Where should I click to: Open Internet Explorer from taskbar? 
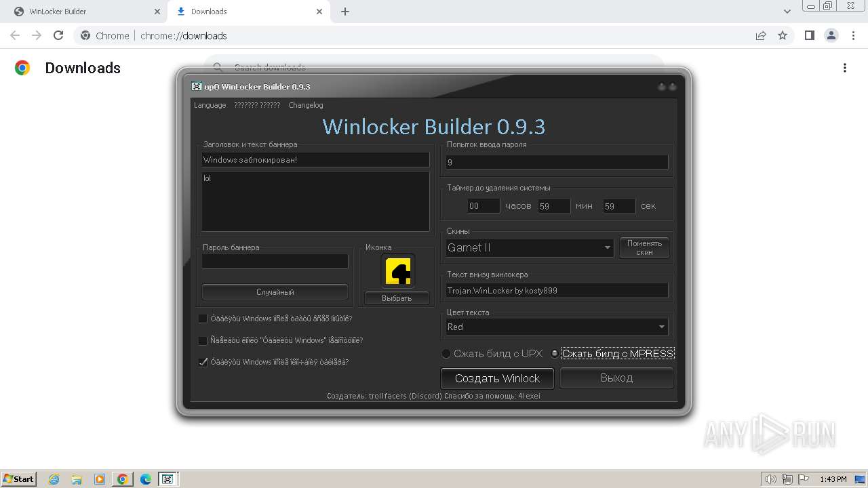(54, 479)
